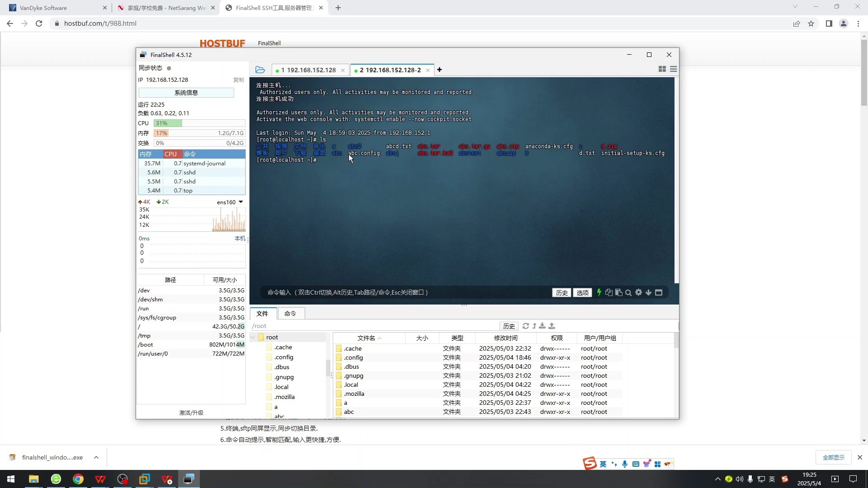This screenshot has width=868, height=488.
Task: Open terminal search magnifier icon
Action: [x=628, y=292]
